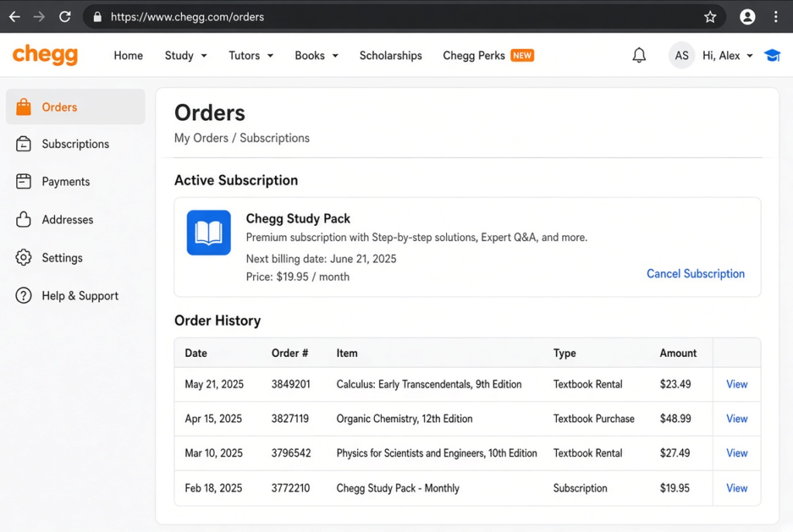Open Settings with the gear icon

[62, 257]
